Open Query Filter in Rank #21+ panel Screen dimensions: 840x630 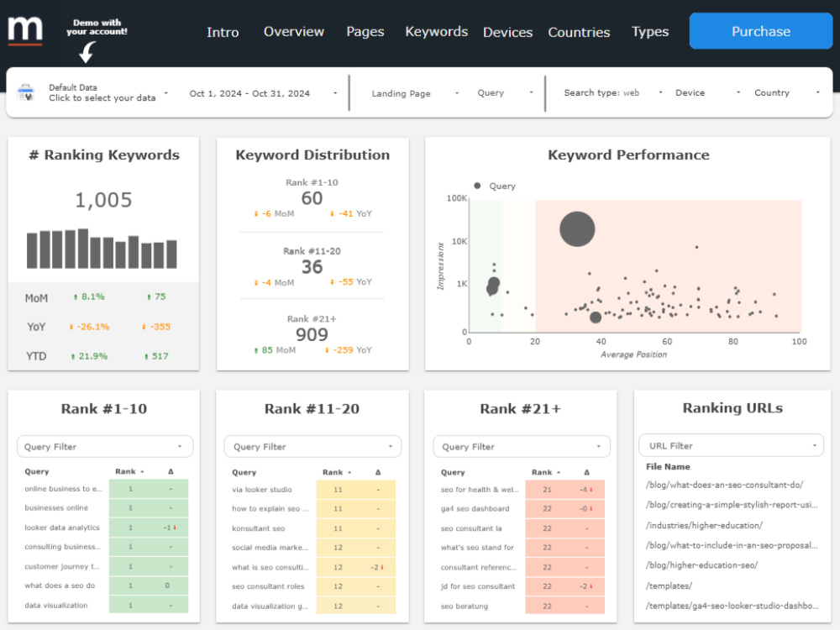pos(522,447)
